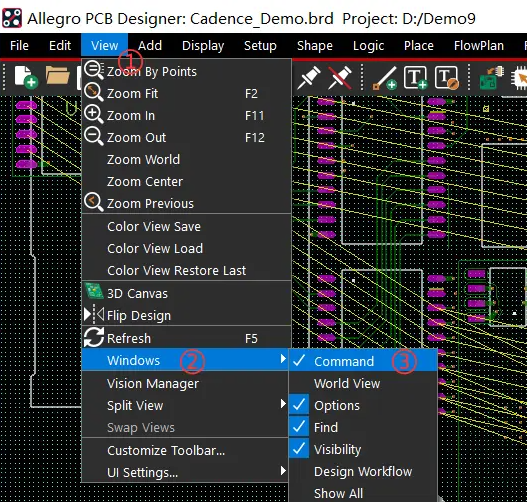Click the pin toolbar icon
Screen dimensions: 527x502
(309, 77)
